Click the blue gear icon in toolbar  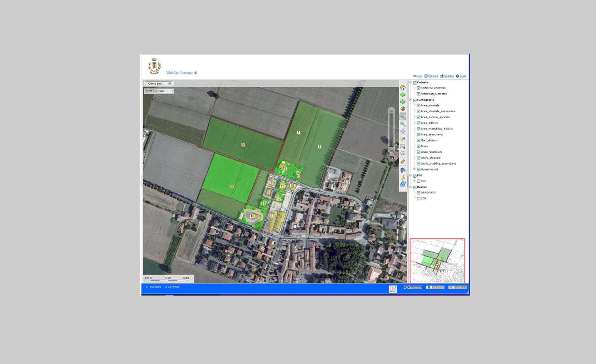(403, 170)
